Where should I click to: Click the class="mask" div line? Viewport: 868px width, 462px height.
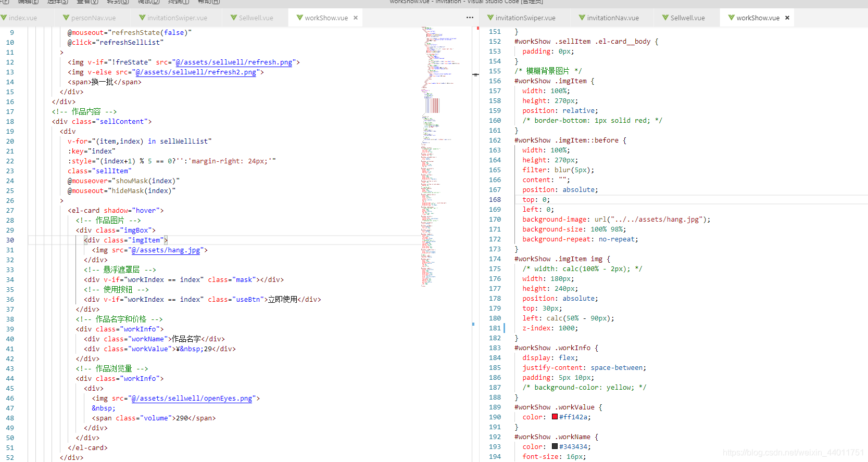[x=184, y=280]
